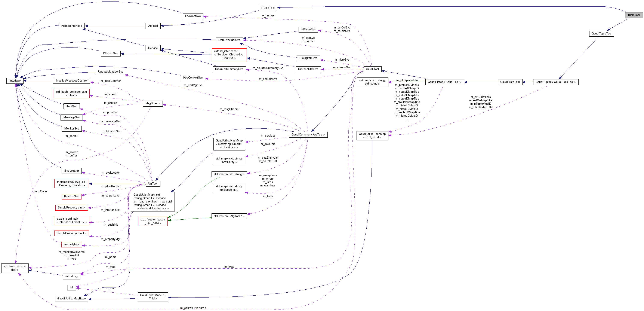Open the INTupleSvc interface box

pos(308,30)
